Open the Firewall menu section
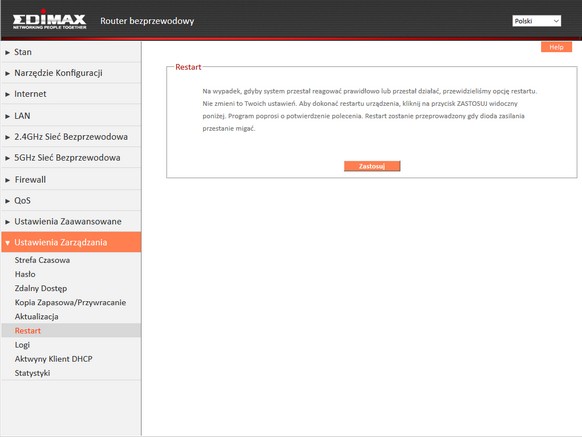The image size is (582, 437). click(71, 180)
